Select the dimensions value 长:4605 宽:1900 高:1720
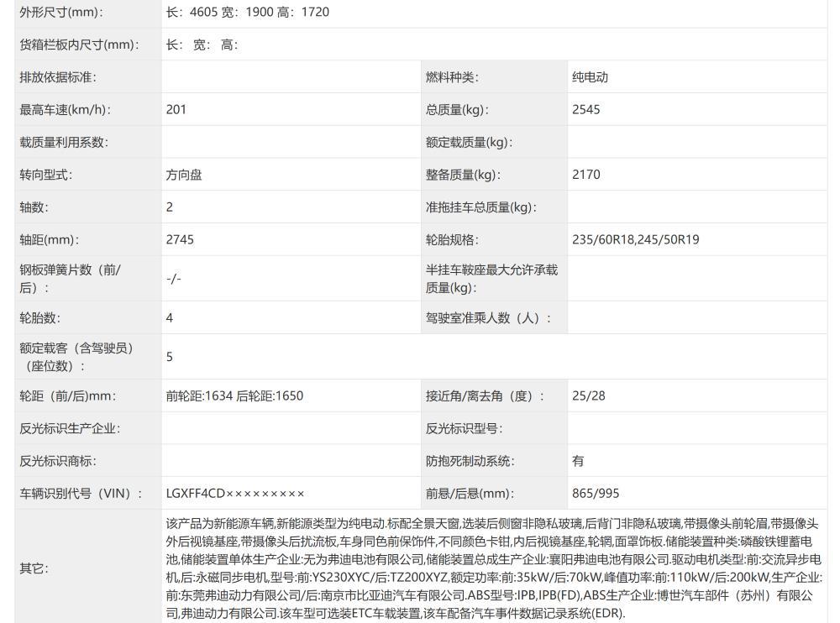840x623 pixels. tap(248, 12)
